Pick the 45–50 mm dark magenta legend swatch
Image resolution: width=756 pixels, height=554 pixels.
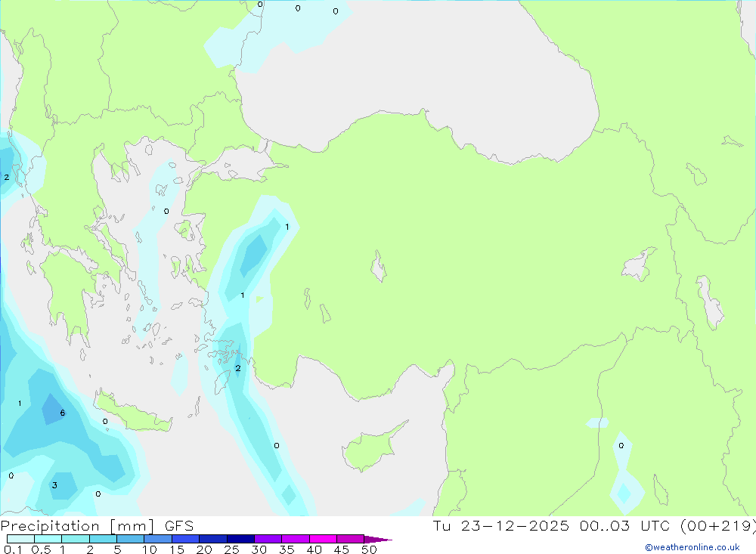350,539
